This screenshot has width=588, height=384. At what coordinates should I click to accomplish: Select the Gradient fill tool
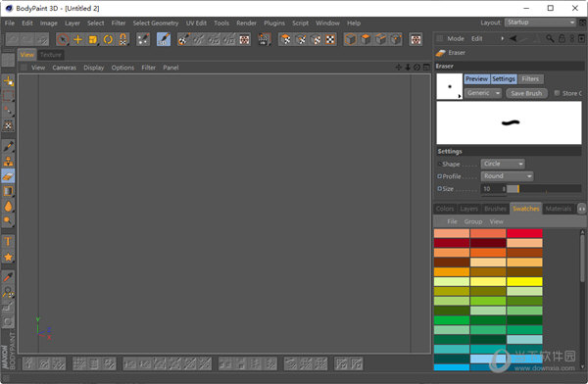[x=8, y=191]
